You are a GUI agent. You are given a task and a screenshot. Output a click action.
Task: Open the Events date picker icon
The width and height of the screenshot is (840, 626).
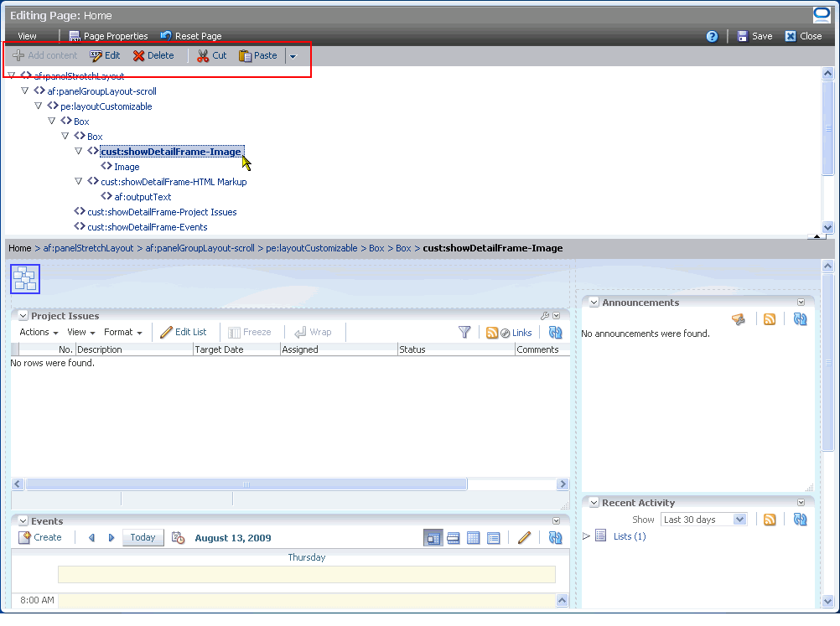click(x=178, y=538)
